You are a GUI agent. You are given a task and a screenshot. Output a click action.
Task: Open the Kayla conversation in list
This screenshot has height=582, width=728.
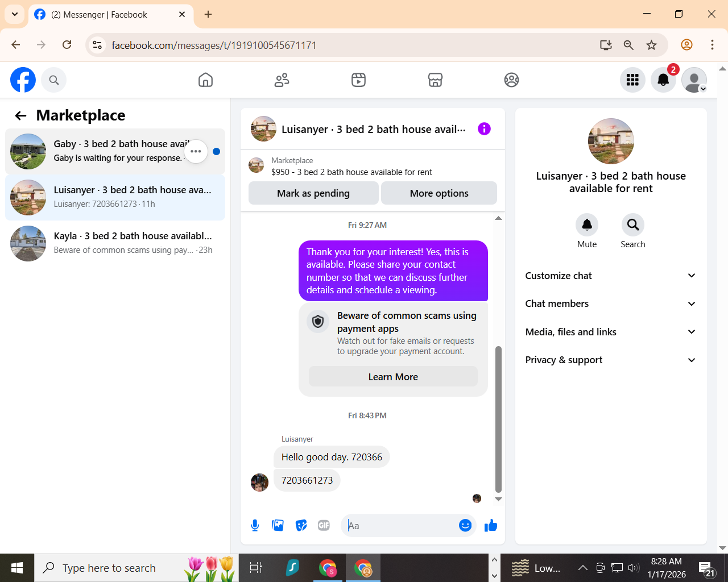click(x=115, y=243)
